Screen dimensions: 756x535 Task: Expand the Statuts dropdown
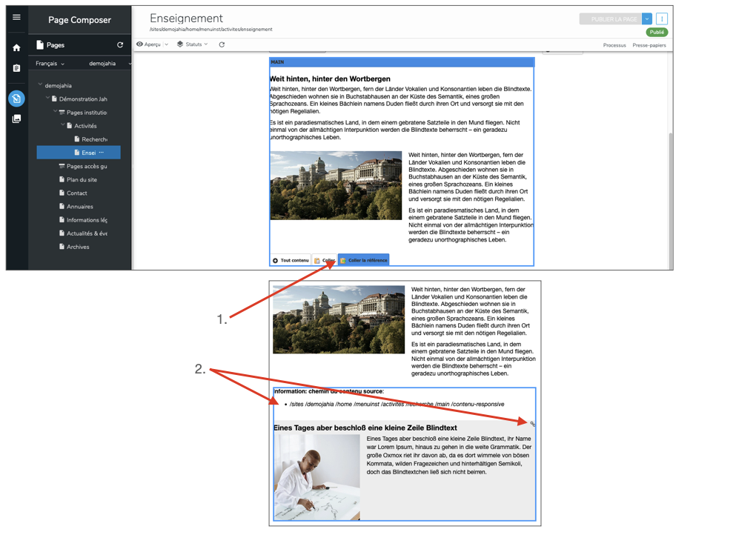pyautogui.click(x=192, y=45)
